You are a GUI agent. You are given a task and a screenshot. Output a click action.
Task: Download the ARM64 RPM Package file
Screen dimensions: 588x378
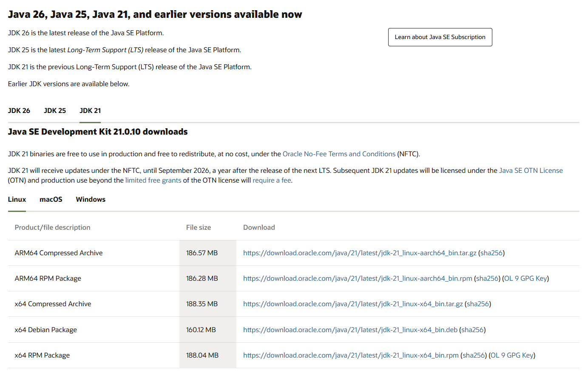coord(358,279)
